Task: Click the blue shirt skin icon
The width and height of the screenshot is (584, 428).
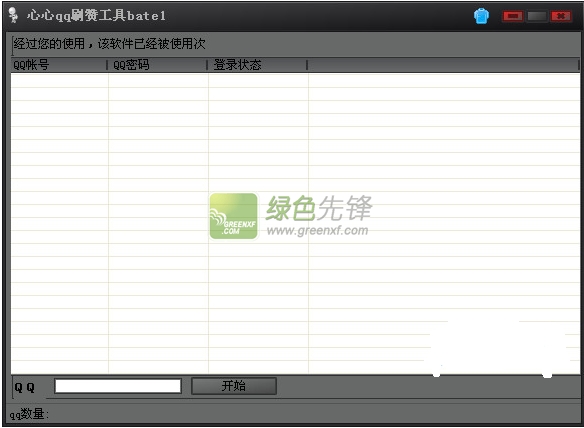Action: 481,16
